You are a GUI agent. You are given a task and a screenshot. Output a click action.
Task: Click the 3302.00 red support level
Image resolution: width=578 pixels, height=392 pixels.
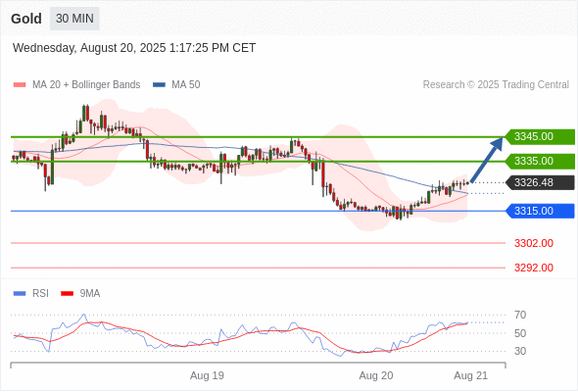533,243
